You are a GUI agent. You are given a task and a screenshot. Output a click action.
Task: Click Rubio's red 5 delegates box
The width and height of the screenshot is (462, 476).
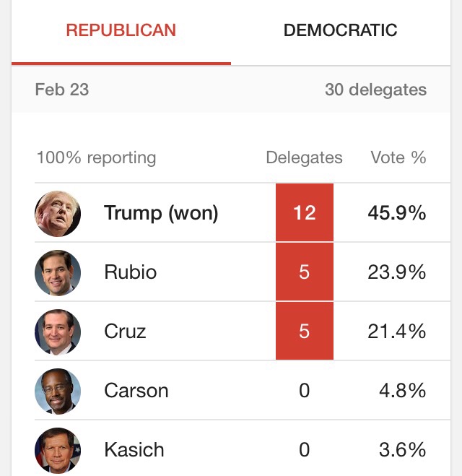click(x=304, y=272)
